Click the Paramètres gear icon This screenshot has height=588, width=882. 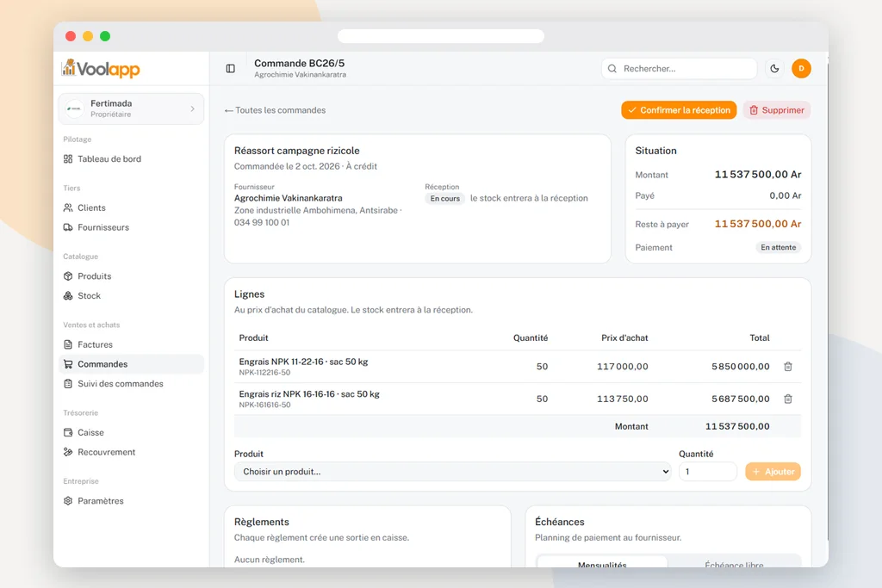tap(68, 501)
